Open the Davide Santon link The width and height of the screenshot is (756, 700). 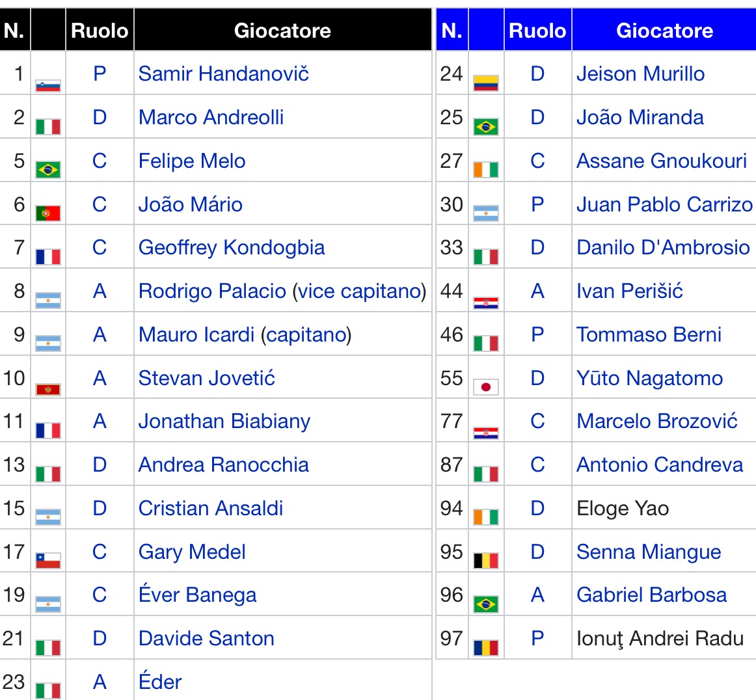click(206, 638)
